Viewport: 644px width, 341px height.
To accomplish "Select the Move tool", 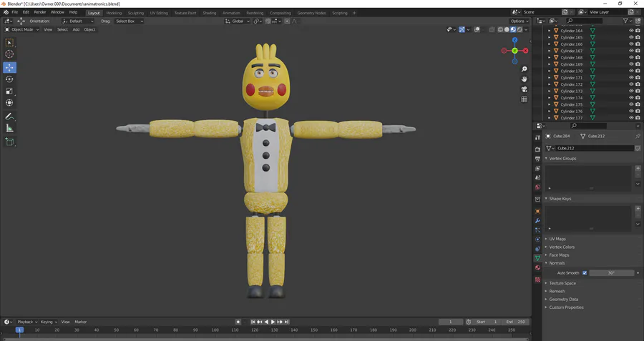I will coord(9,67).
